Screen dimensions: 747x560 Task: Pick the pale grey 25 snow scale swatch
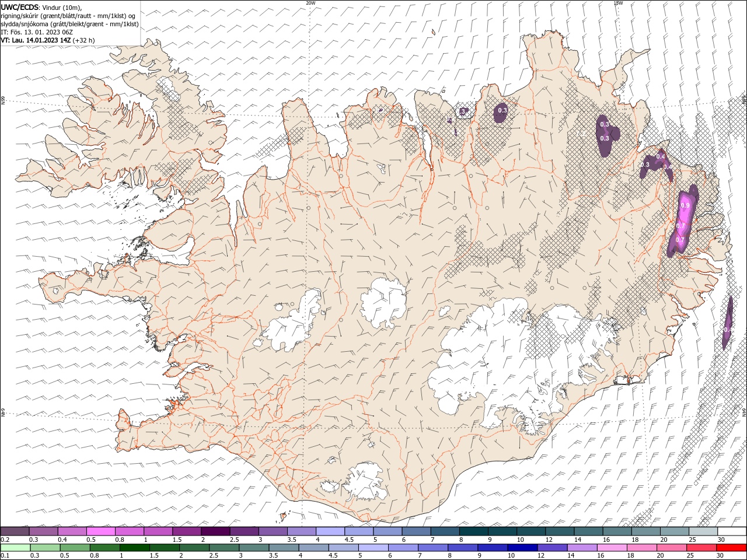pos(703,531)
